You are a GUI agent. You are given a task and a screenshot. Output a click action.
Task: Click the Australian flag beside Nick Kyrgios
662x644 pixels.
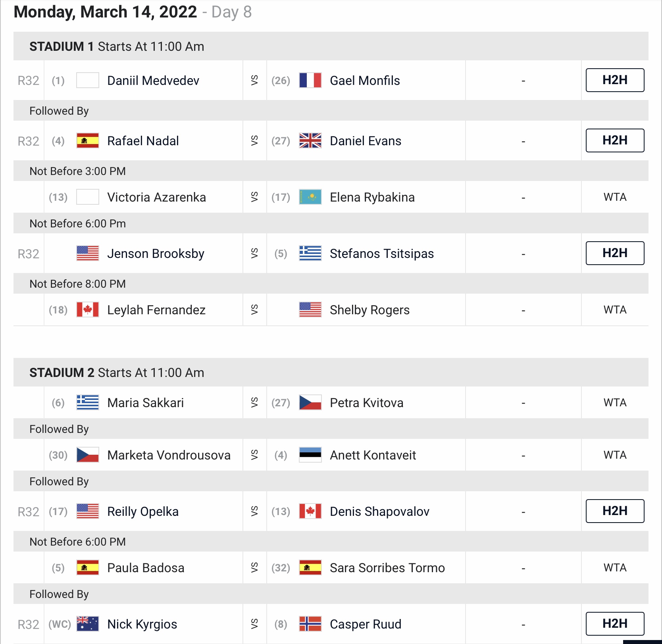click(x=87, y=624)
